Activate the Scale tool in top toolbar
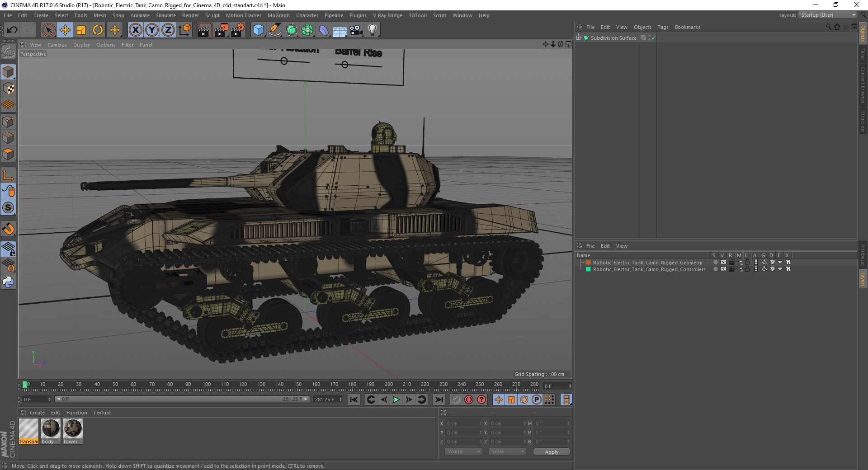Image resolution: width=868 pixels, height=470 pixels. (x=81, y=30)
